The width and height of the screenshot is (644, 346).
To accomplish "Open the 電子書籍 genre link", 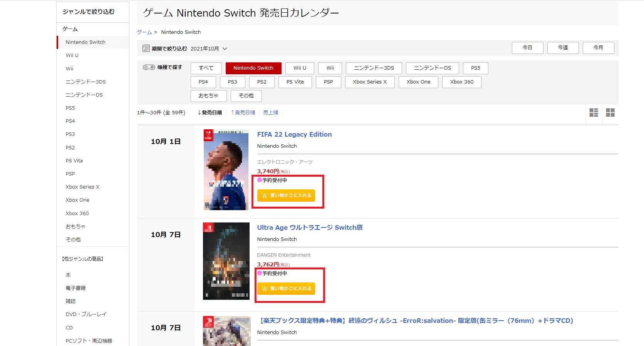I will point(75,288).
